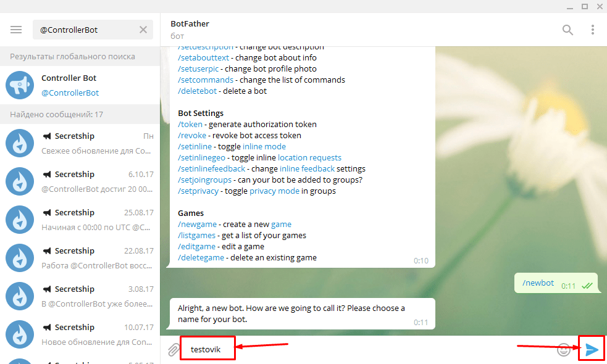
Task: Click Secretship avatar next to 6.10.17
Action: click(x=20, y=181)
